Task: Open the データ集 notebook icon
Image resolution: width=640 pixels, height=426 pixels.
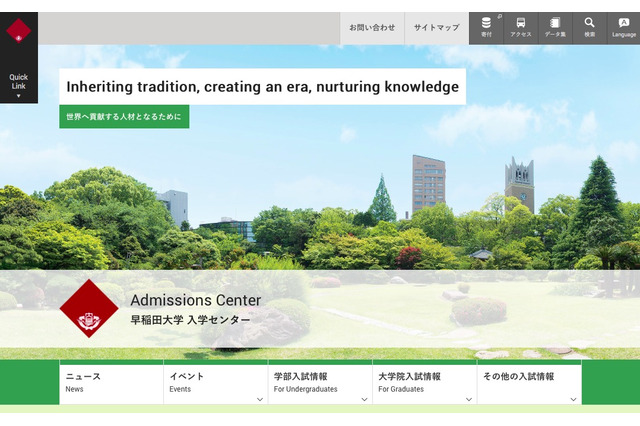Action: point(555,28)
